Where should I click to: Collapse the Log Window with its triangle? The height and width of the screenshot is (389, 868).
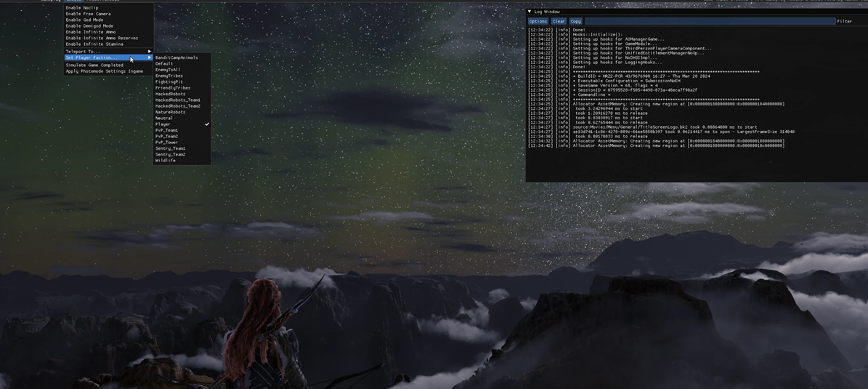[x=530, y=12]
